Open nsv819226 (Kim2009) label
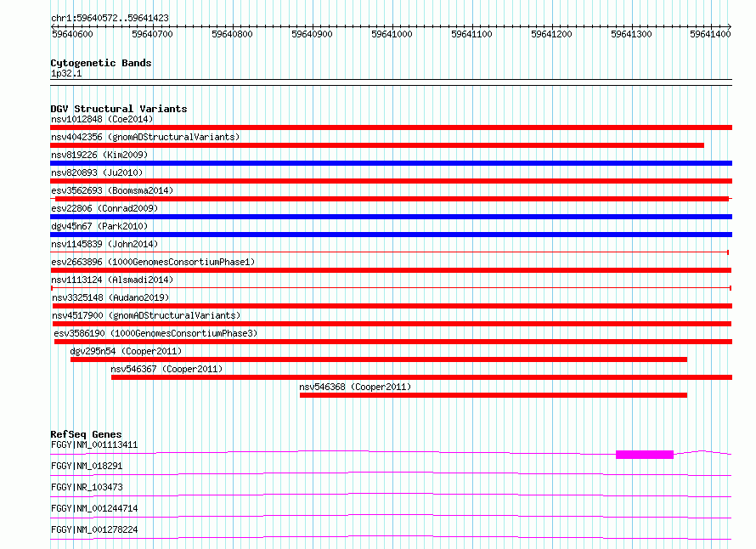The width and height of the screenshot is (756, 549). click(99, 155)
